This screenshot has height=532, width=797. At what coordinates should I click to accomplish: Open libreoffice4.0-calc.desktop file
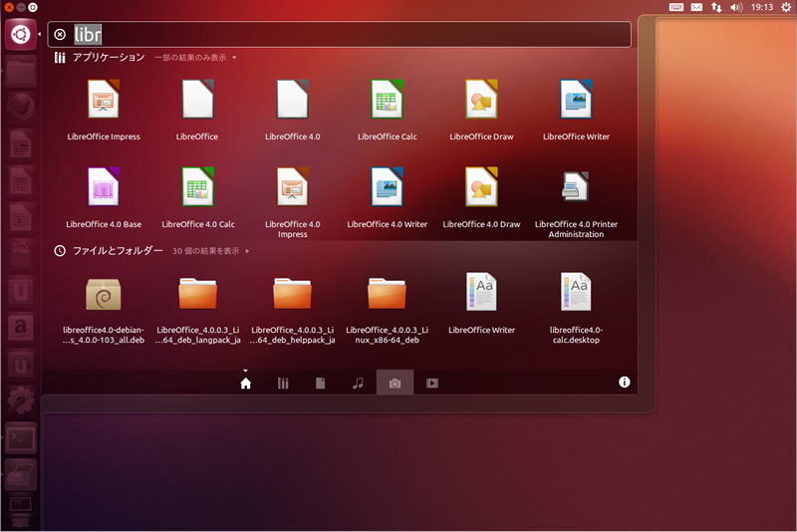[576, 292]
